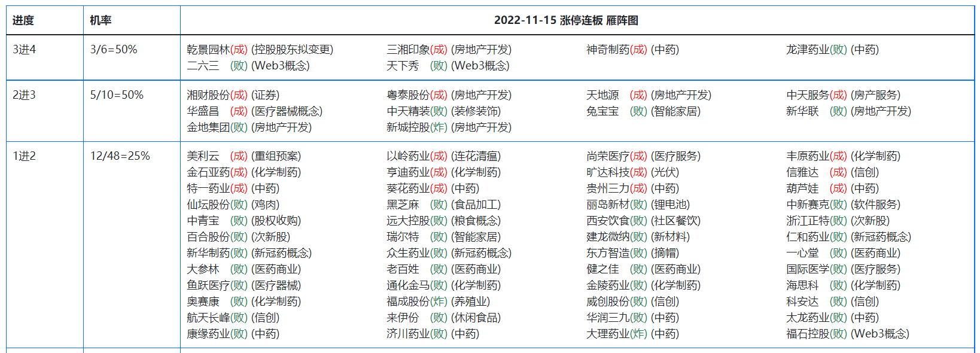Click stock name 金石亚药
The width and height of the screenshot is (980, 353).
208,172
